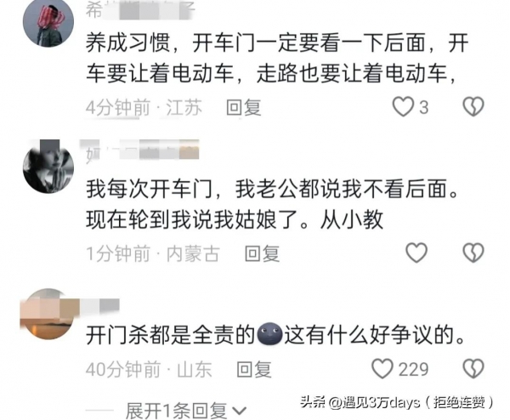Click the chevron next to 展开1条回复
This screenshot has height=420, width=510.
click(x=240, y=411)
